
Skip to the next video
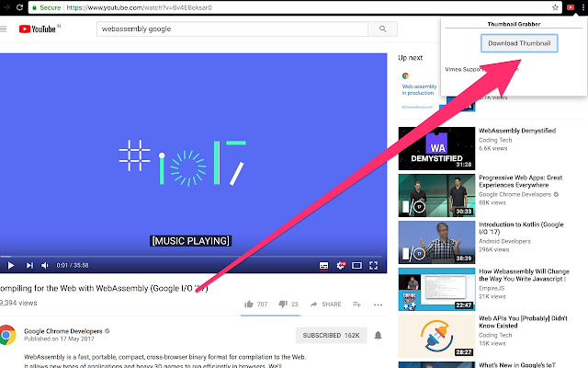click(29, 266)
